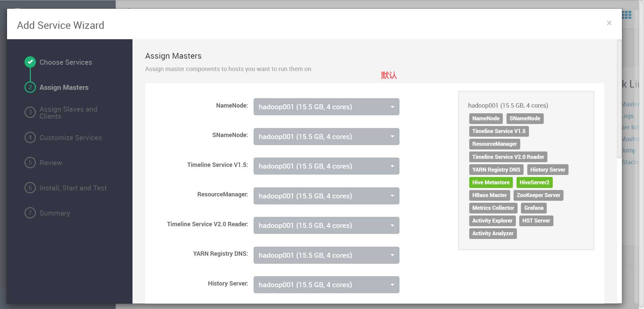The width and height of the screenshot is (644, 309).
Task: Click the step 3 circle icon
Action: [x=30, y=112]
